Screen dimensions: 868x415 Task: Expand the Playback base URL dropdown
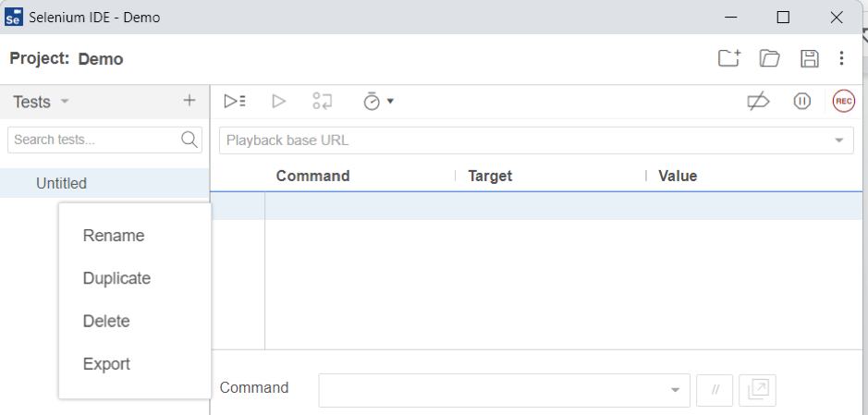(x=838, y=140)
